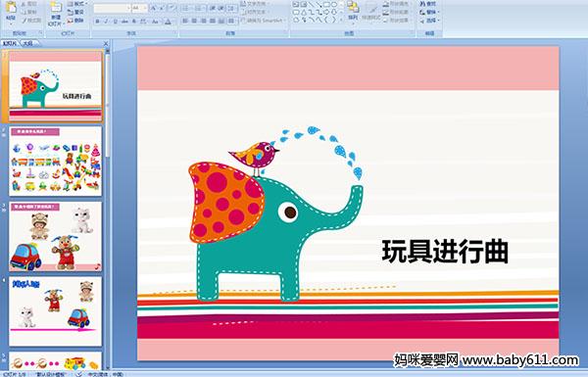Image resolution: width=588 pixels, height=377 pixels.
Task: Click the Paste clipboard icon
Action: click(12, 11)
